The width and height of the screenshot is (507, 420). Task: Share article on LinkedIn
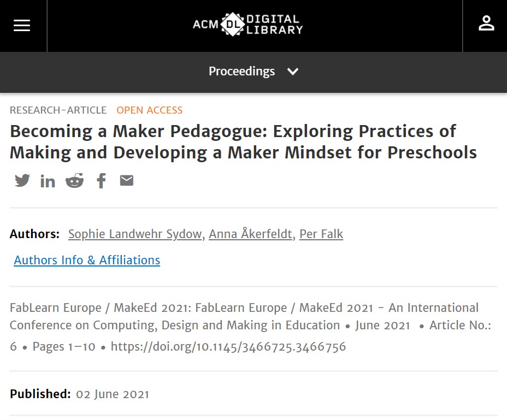(48, 181)
